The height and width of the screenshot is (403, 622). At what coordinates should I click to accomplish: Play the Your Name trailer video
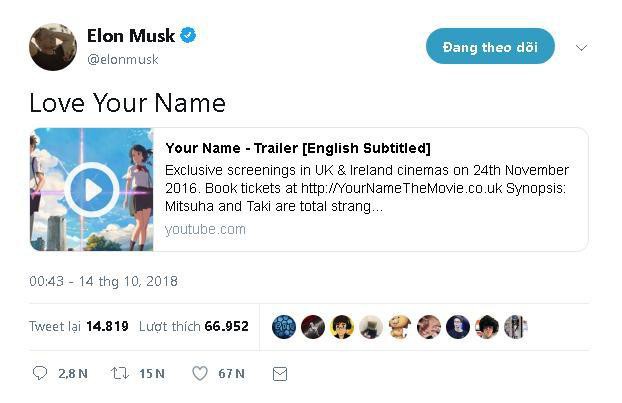coord(92,190)
